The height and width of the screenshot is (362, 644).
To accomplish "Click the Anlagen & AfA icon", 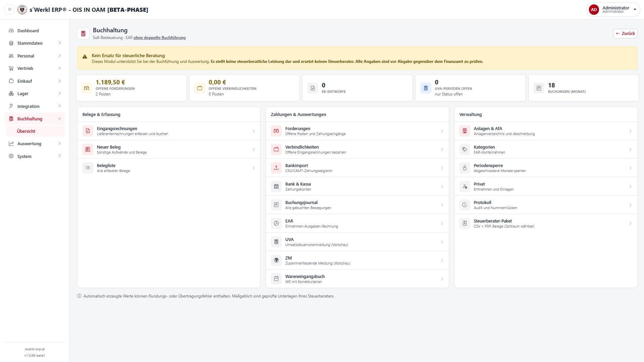I will click(x=465, y=131).
